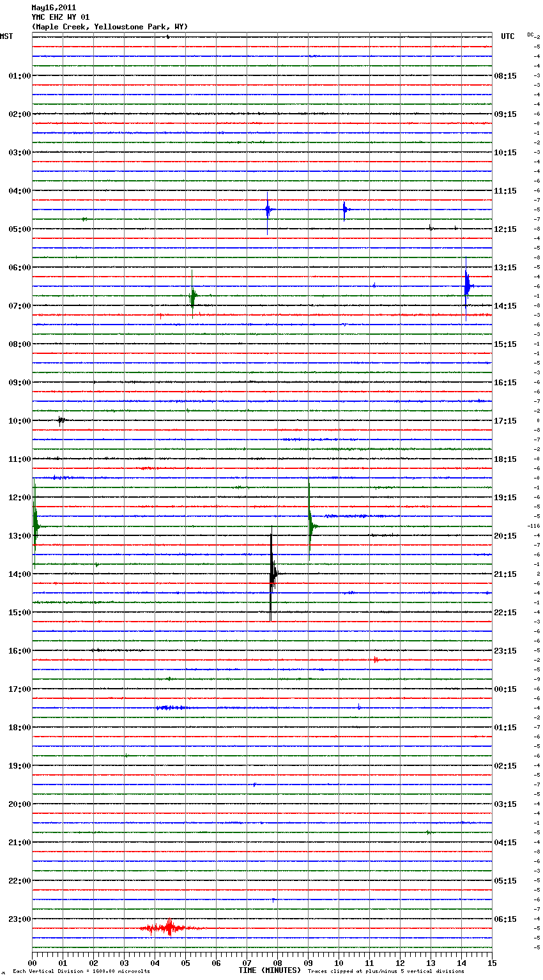
Task: Click the traces clipped footnote text
Action: 386,972
